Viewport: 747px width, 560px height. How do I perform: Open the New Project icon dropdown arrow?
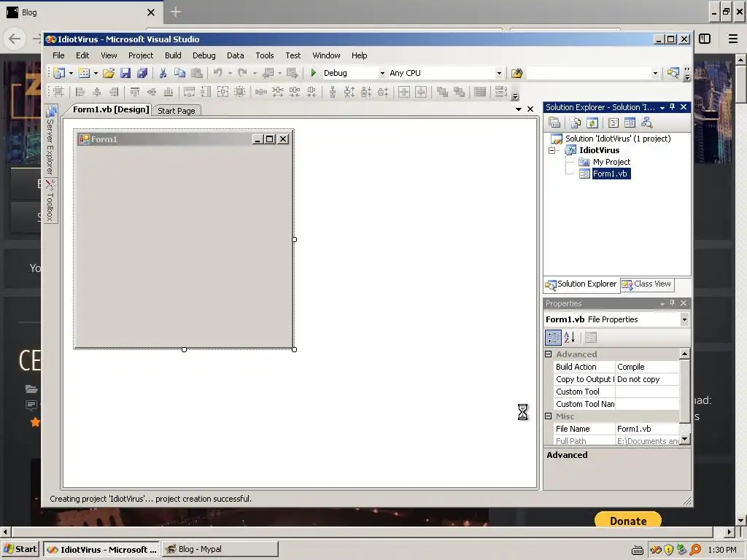71,74
